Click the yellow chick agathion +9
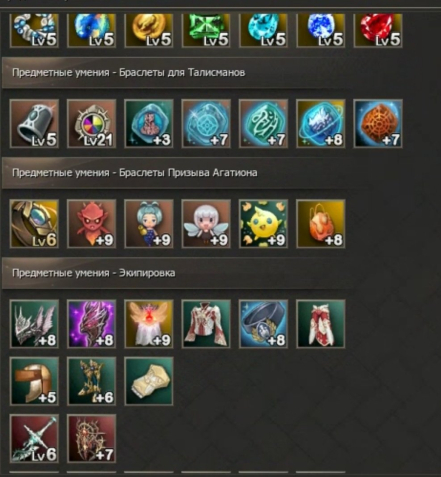Screen dimensions: 441x477 click(264, 224)
